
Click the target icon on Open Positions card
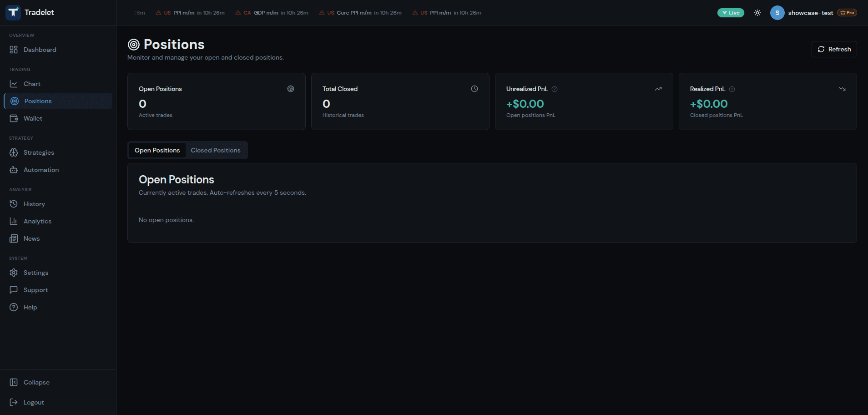coord(291,89)
